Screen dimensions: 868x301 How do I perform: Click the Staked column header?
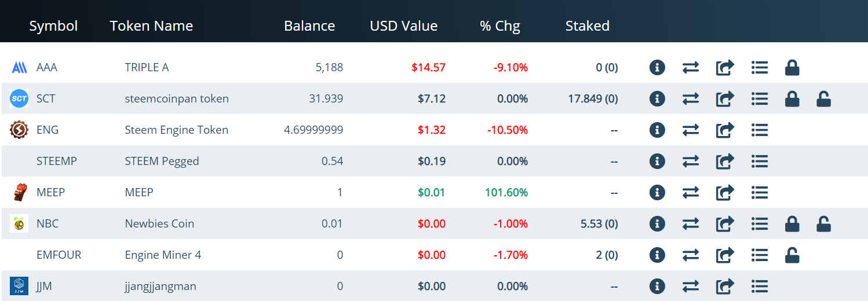(588, 26)
